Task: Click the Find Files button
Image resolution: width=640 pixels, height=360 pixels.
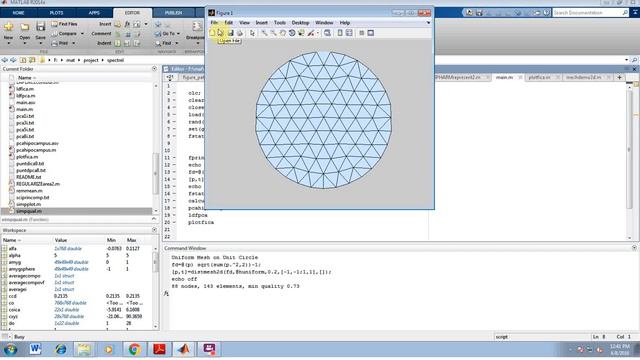Action: (65, 24)
